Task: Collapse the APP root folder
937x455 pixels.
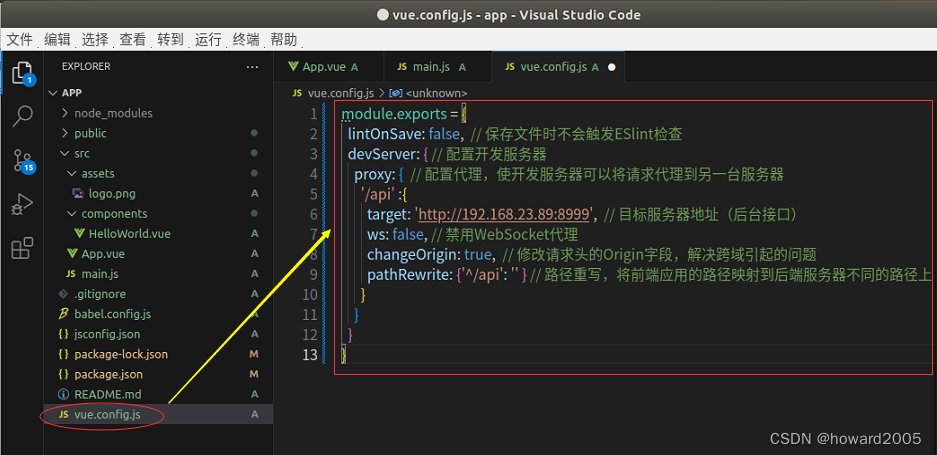Action: point(54,93)
